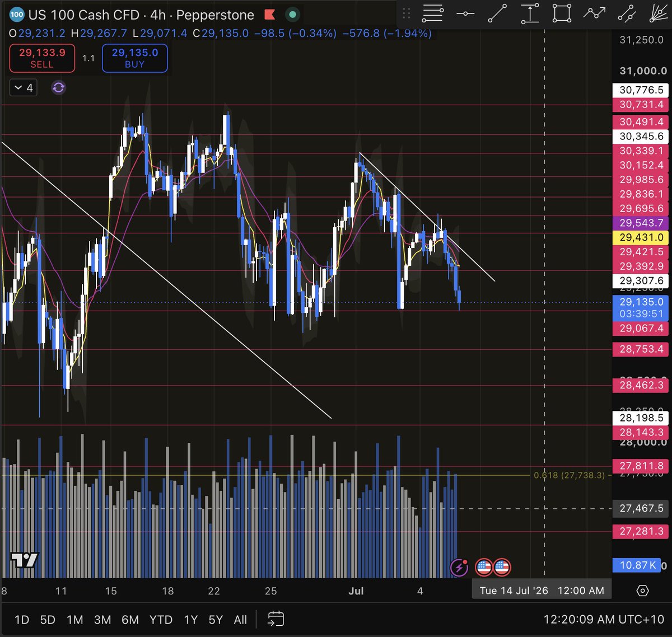Select the Trend line drawing tool
672x637 pixels.
pos(497,13)
